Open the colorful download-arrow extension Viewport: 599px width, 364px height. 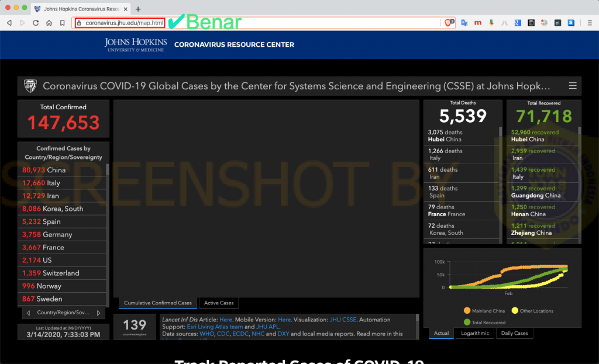coord(491,23)
